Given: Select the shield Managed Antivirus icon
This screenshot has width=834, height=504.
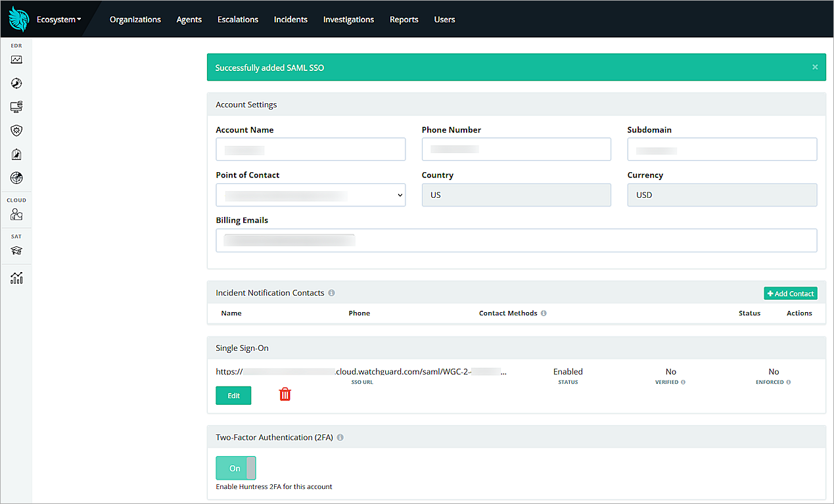Looking at the screenshot, I should click(x=16, y=130).
